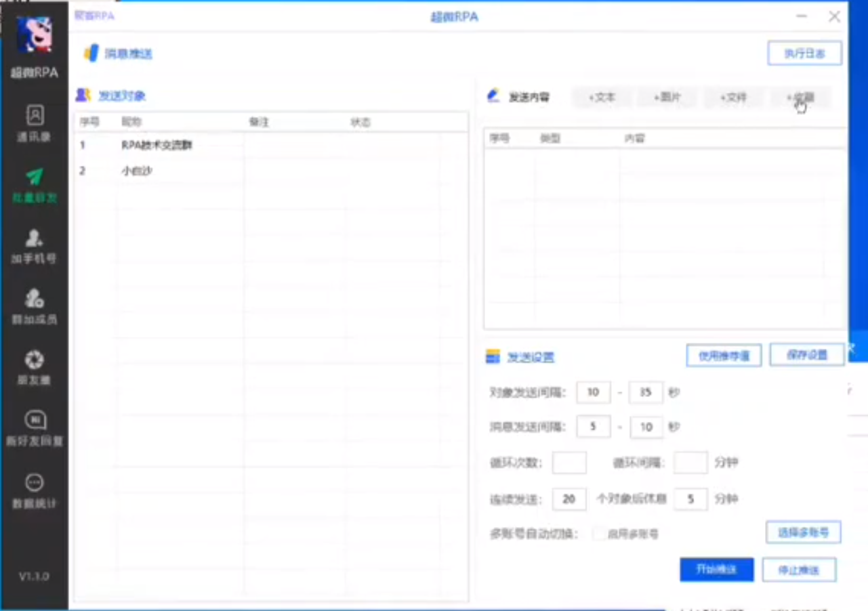Select the 批量群发 paper plane icon
868x611 pixels.
coord(35,177)
